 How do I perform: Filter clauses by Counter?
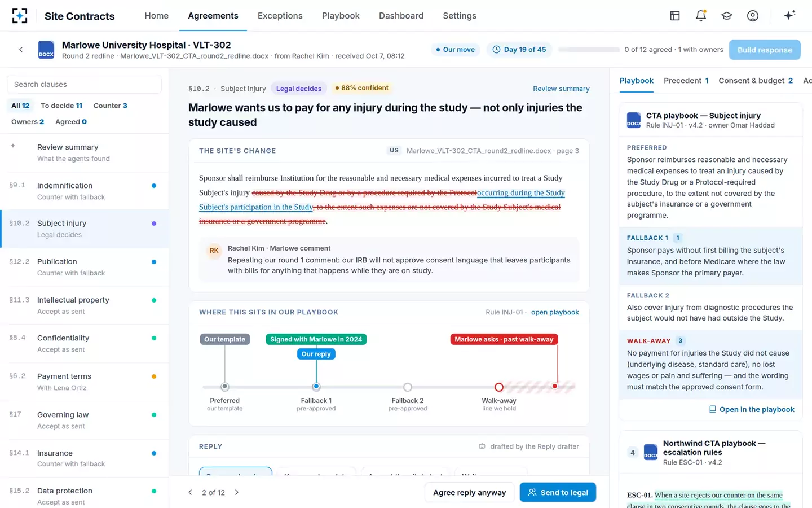pyautogui.click(x=110, y=106)
